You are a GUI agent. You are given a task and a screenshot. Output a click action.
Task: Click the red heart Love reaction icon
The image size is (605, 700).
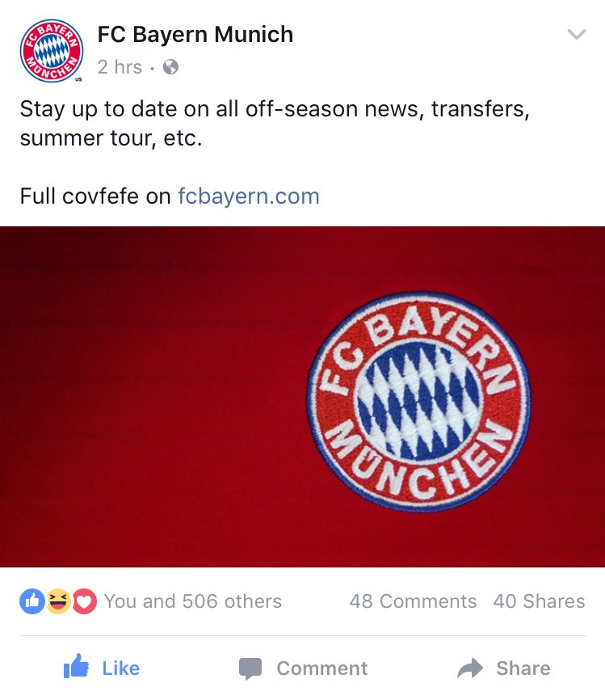click(84, 601)
